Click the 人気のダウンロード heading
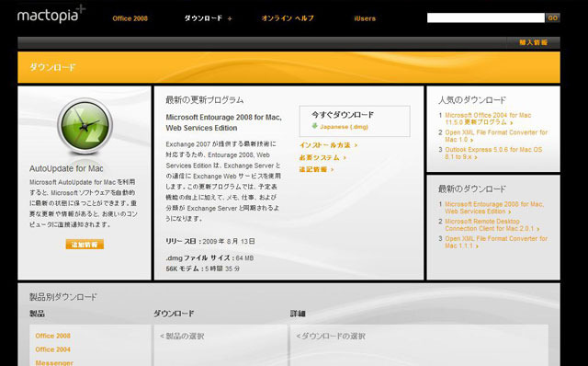 click(x=471, y=100)
